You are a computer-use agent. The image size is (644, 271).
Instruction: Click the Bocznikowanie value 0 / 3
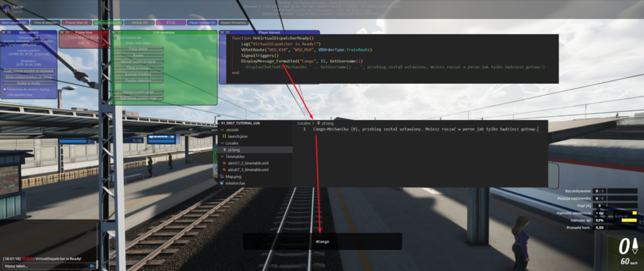pos(600,191)
